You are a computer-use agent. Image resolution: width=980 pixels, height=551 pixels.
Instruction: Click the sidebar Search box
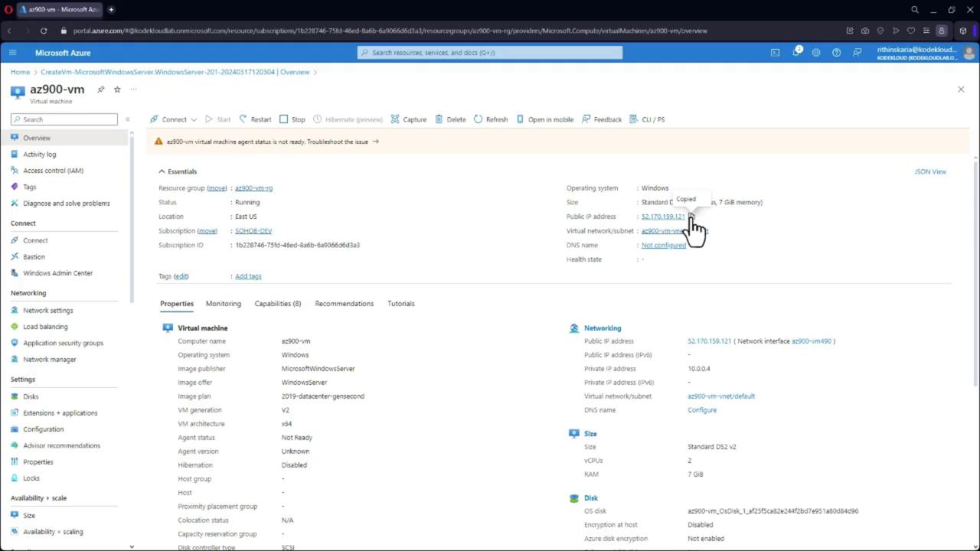[x=64, y=119]
